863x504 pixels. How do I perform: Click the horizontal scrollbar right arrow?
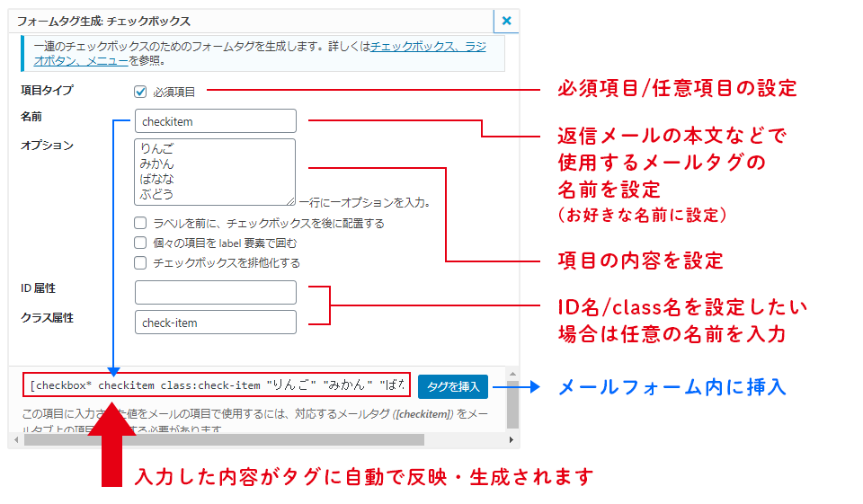coord(512,440)
